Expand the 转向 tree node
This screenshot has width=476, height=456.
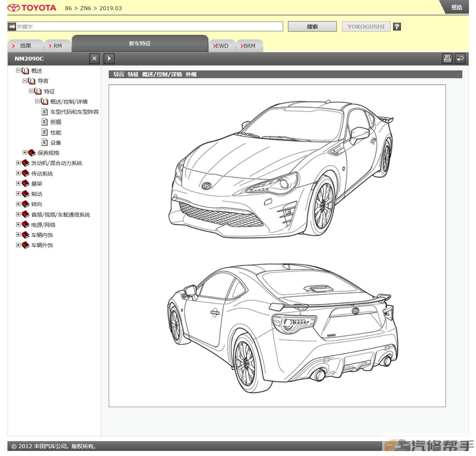tap(18, 204)
